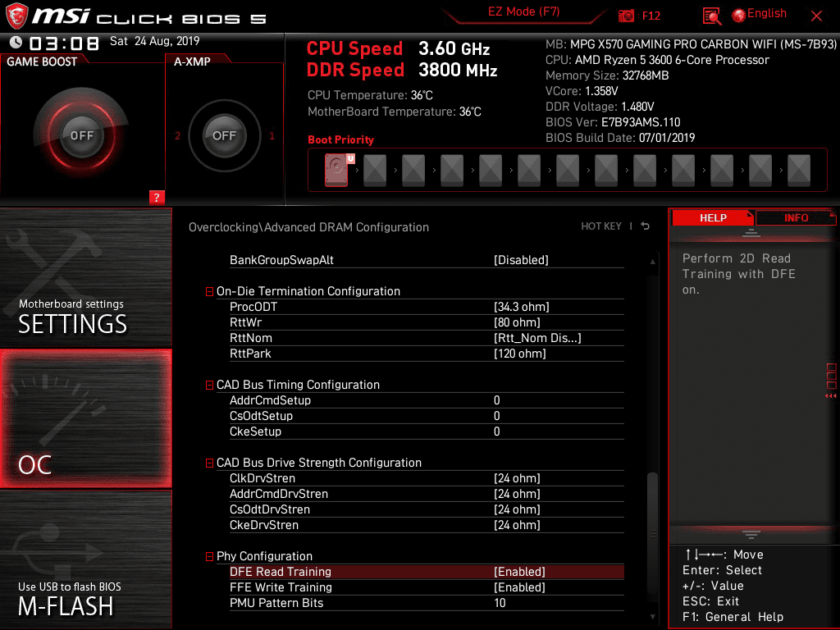Click the settings list scroll down arrow

[652, 617]
